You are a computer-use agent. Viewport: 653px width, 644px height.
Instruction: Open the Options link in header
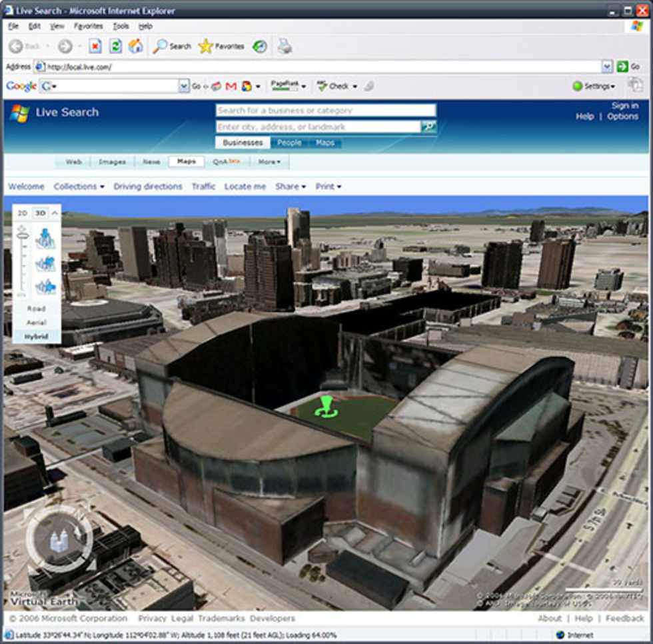coord(622,116)
